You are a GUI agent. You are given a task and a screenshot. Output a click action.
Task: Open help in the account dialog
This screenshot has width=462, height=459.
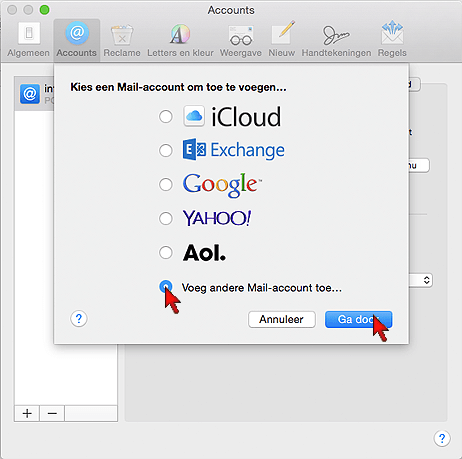pyautogui.click(x=79, y=319)
